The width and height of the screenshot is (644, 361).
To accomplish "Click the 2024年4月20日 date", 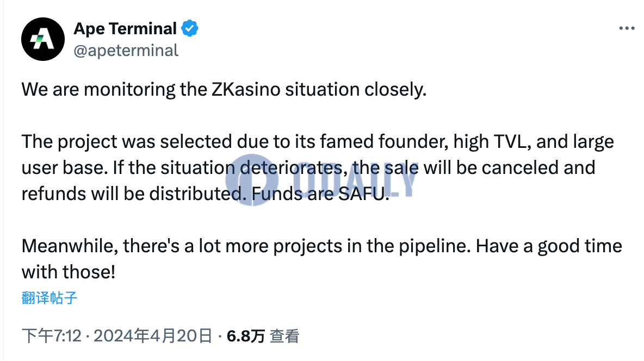I will pyautogui.click(x=152, y=336).
